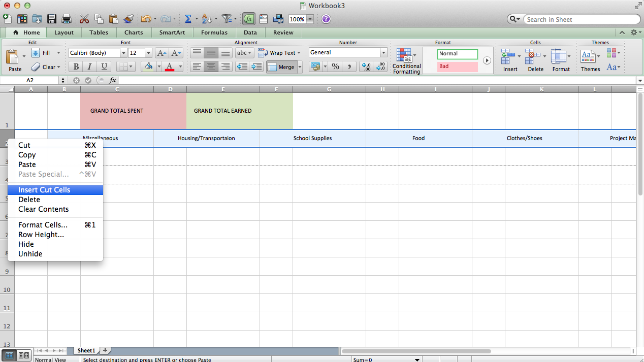Open the General number format dropdown
The height and width of the screenshot is (362, 644).
pyautogui.click(x=383, y=52)
